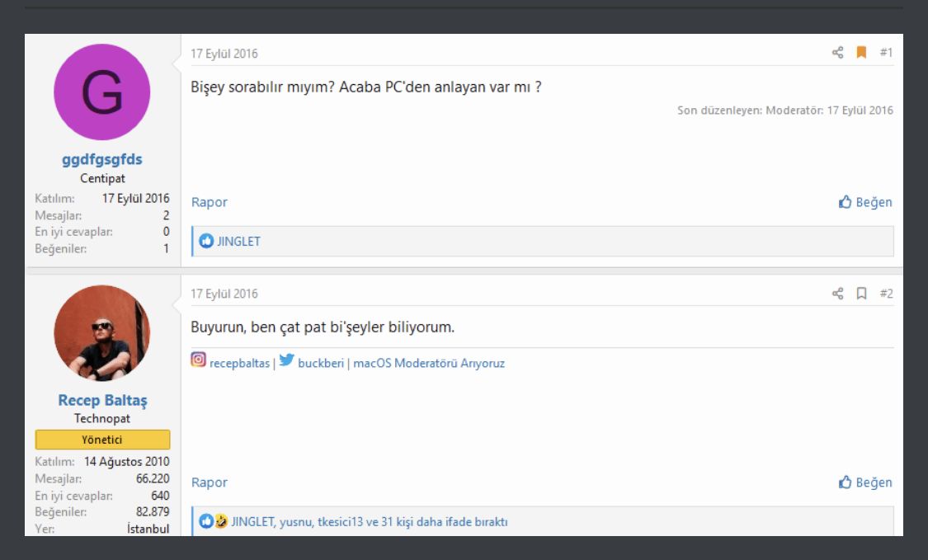The height and width of the screenshot is (560, 928).
Task: Open Recep Baltaş's profile photo
Action: point(102,333)
